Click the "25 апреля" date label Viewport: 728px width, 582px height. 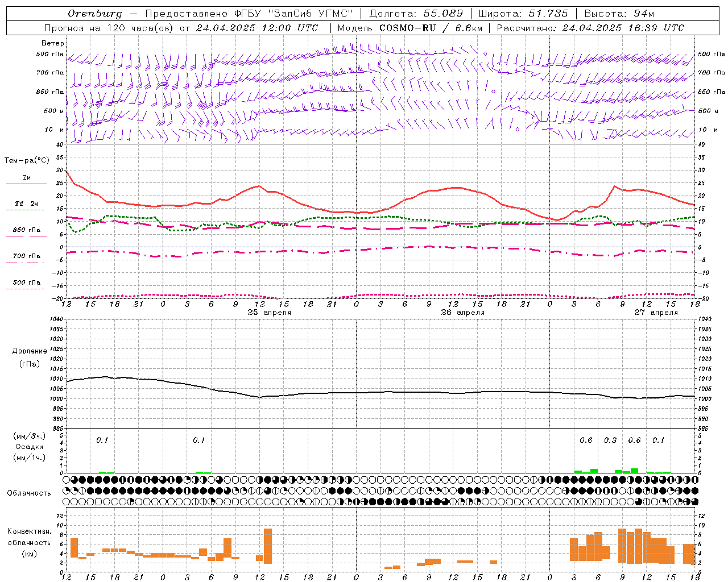(x=270, y=313)
